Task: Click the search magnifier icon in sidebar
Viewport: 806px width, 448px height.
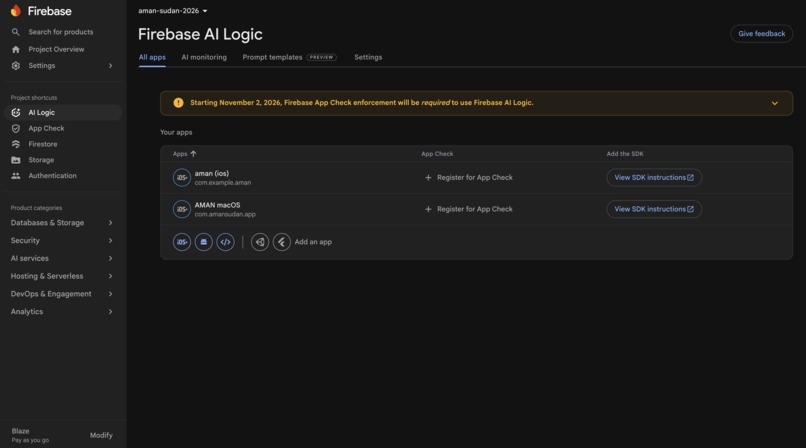Action: coord(15,32)
